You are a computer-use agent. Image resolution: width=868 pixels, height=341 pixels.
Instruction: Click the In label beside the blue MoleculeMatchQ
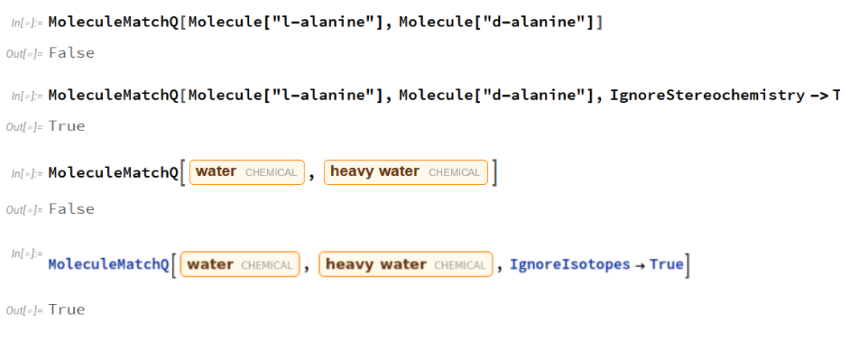point(27,253)
